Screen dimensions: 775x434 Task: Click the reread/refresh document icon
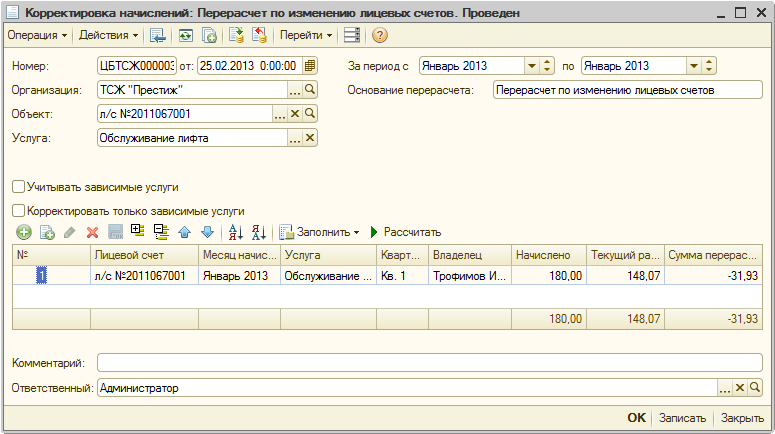[x=186, y=35]
